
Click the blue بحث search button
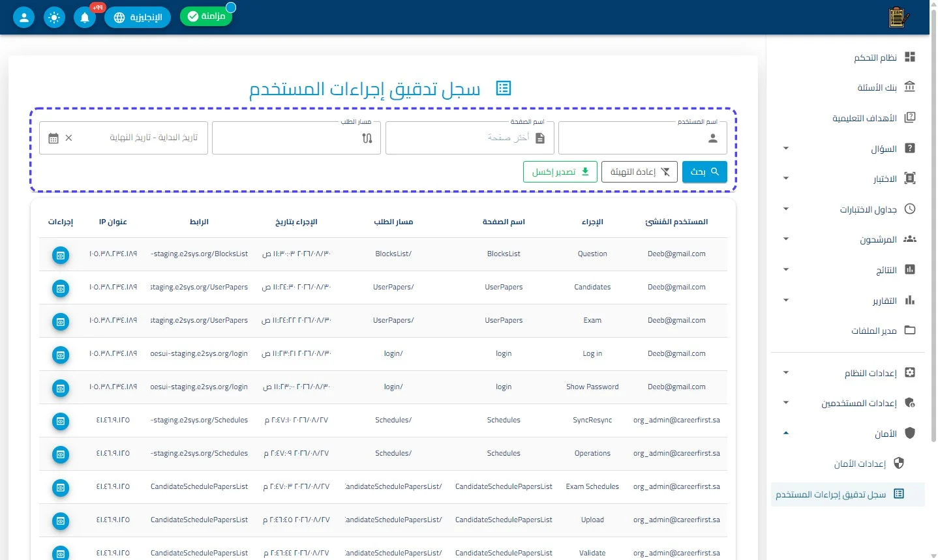click(x=704, y=172)
